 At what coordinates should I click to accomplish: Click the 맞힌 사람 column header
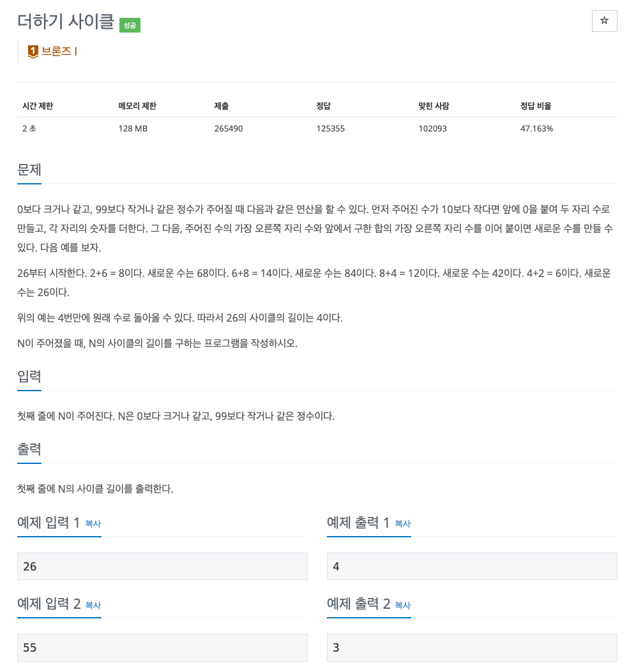tap(434, 106)
